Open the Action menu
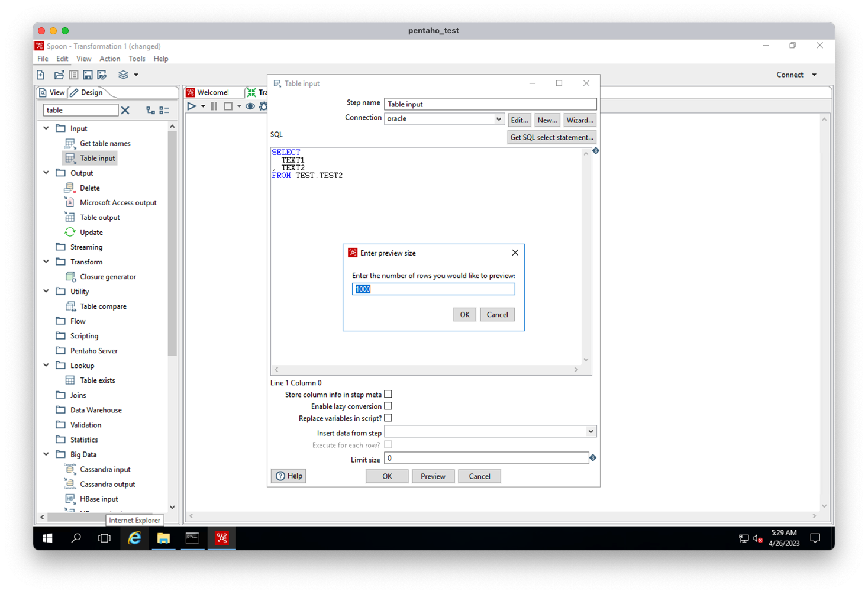This screenshot has width=868, height=594. (x=109, y=59)
